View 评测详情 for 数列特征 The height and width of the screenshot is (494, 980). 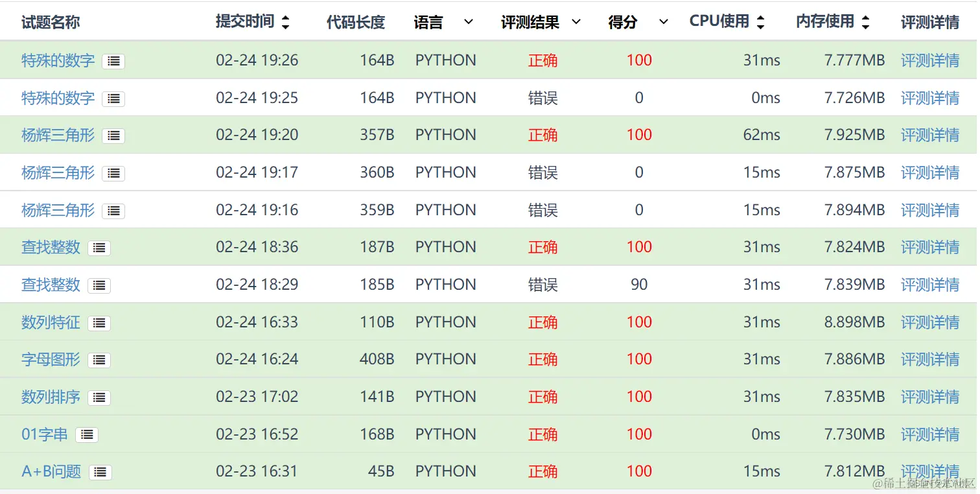coord(930,323)
